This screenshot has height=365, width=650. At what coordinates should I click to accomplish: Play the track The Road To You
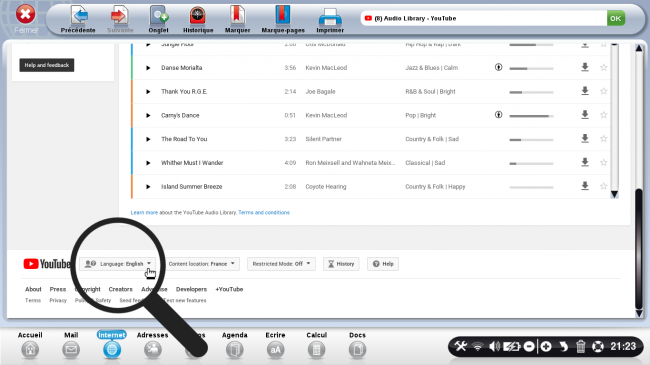(148, 139)
